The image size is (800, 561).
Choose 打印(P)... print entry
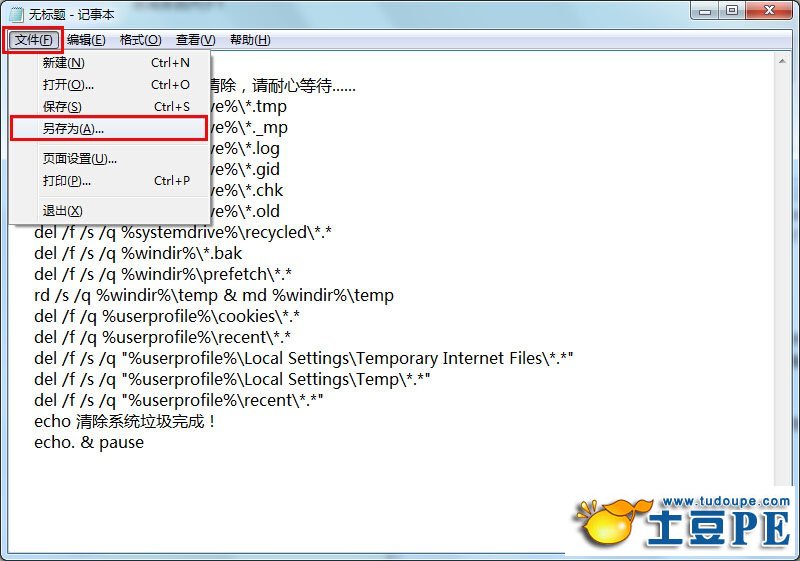click(x=117, y=181)
